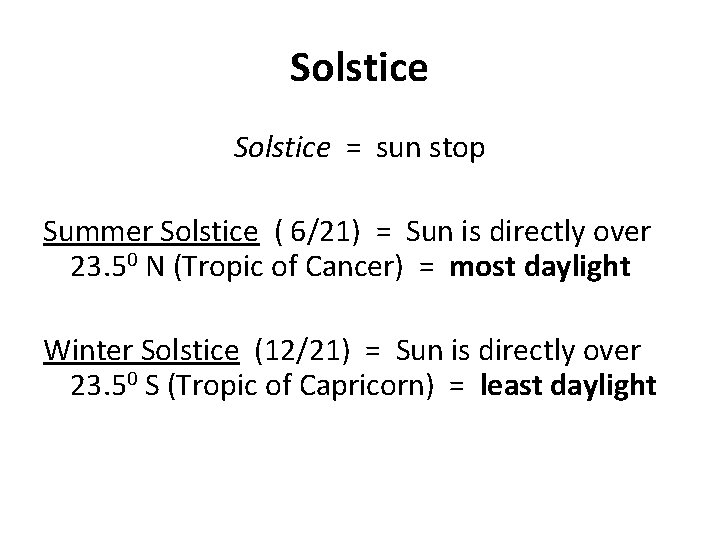Click the equals sign before most daylight
Screen dimensions: 720x540
[x=426, y=268]
